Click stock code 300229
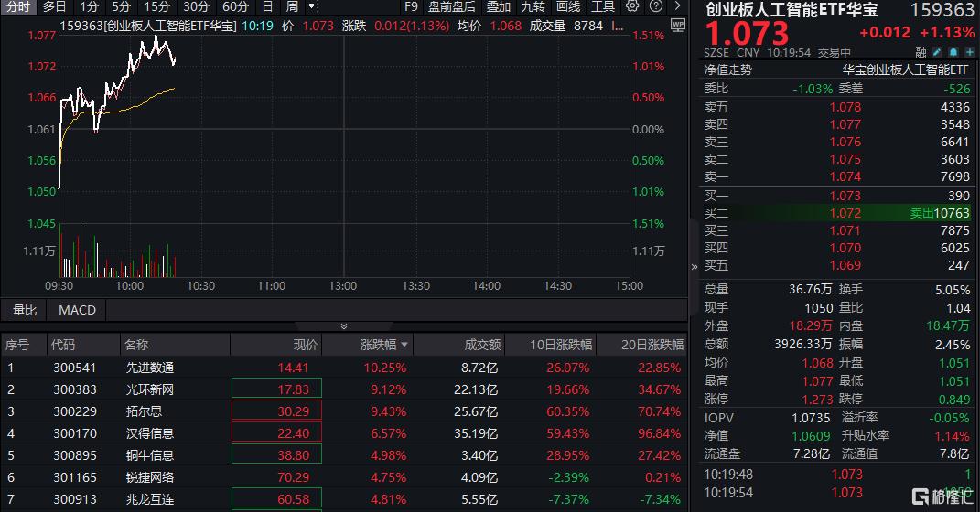The height and width of the screenshot is (512, 980). pyautogui.click(x=75, y=411)
